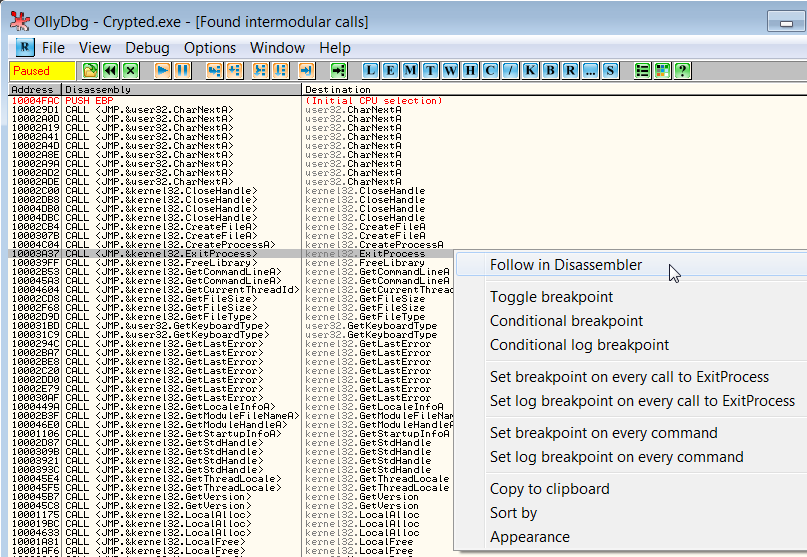Viewport: 807px width, 557px height.
Task: Select the 10001106 GetStartupInfoA call row
Action: (x=231, y=433)
